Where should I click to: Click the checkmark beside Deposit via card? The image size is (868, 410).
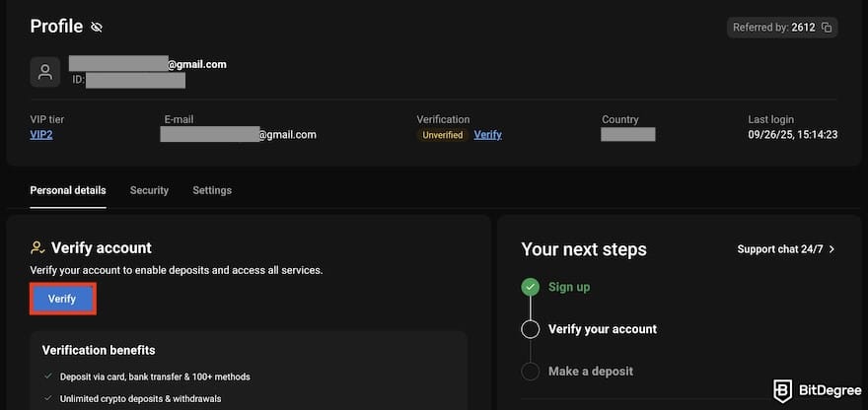48,376
